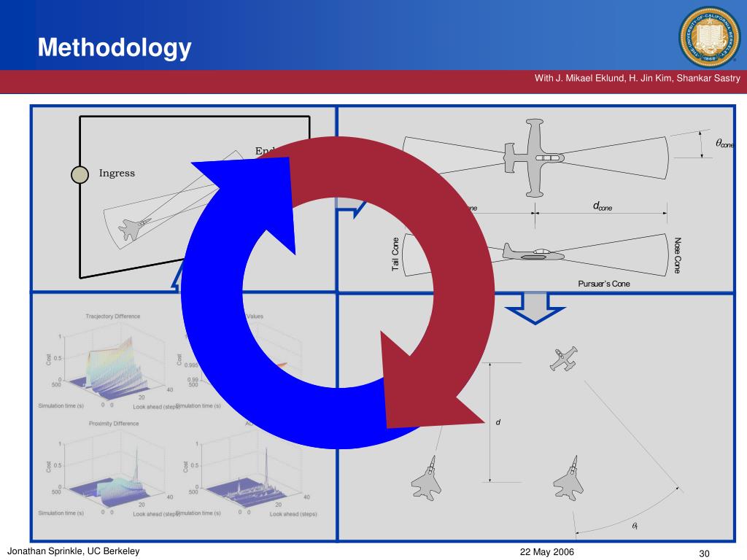Click the dcone dimension label on the right
747x560 pixels.
point(602,206)
